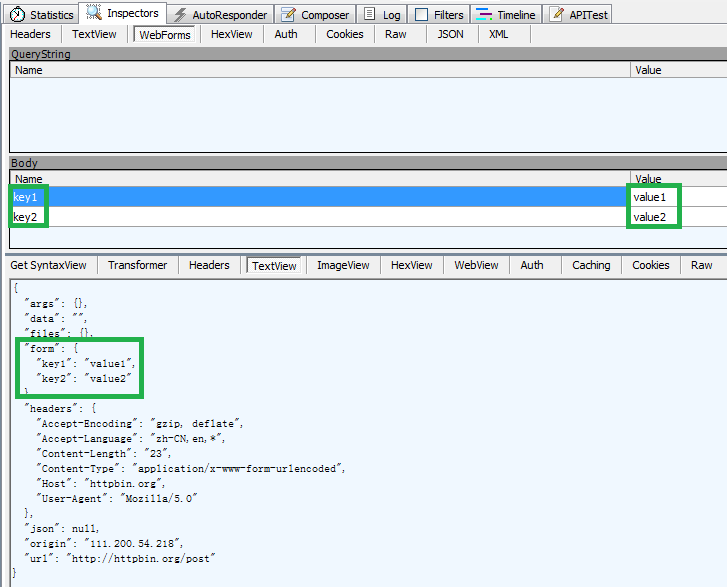Show the response Caching tab
The height and width of the screenshot is (587, 727).
(591, 265)
